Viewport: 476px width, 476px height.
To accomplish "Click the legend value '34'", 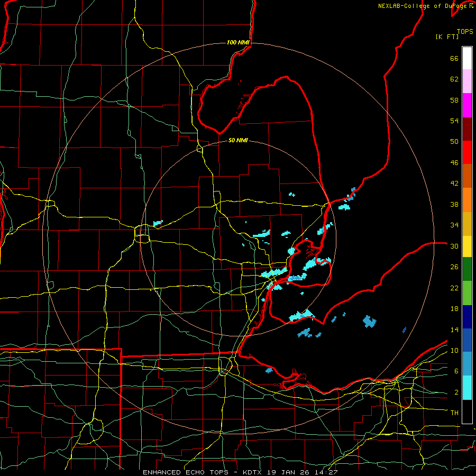I will click(x=454, y=225).
